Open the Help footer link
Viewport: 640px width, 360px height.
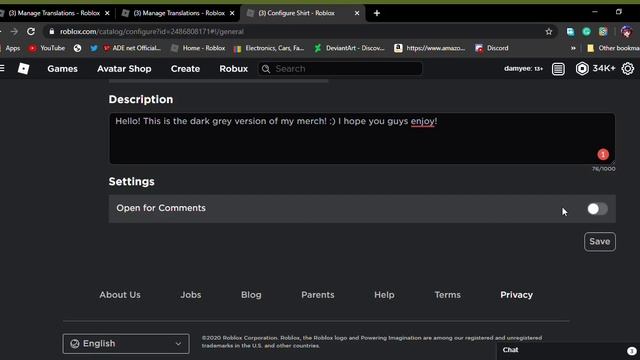pos(384,295)
